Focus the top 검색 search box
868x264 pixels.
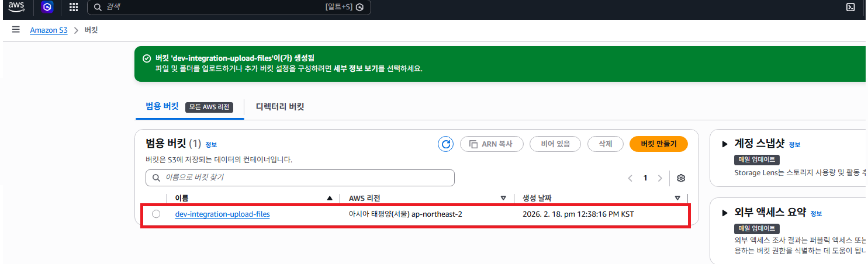pos(229,7)
